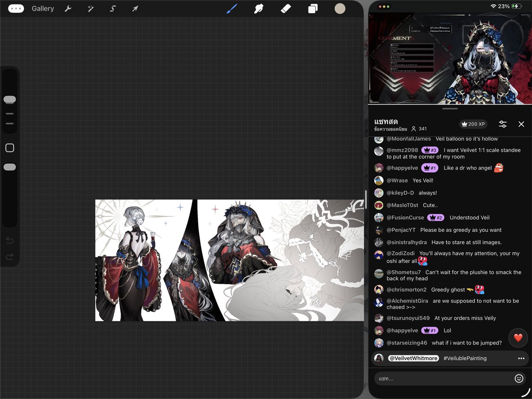
Task: Open the Adjustments magic wand menu
Action: pos(90,8)
